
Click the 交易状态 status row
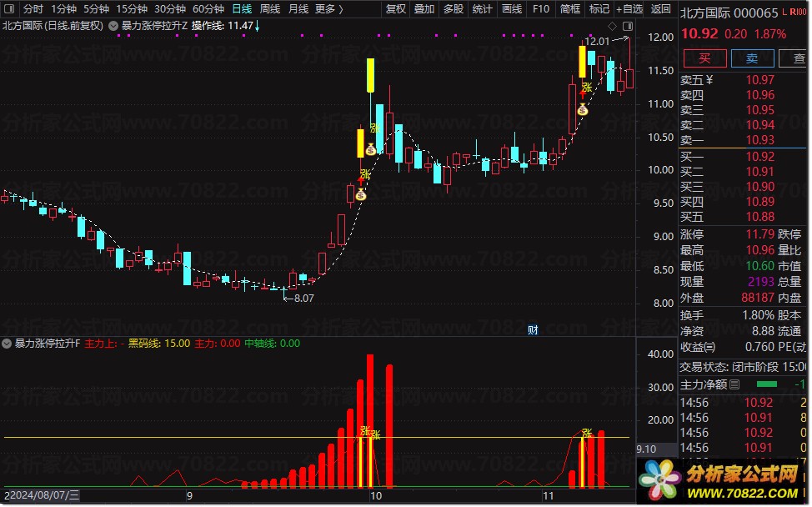coord(743,367)
